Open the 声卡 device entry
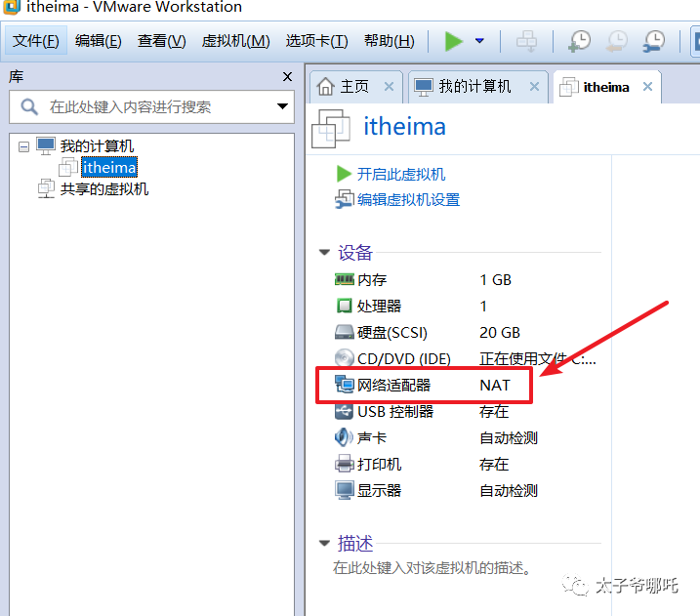Screen dimensions: 700x616 [371, 438]
